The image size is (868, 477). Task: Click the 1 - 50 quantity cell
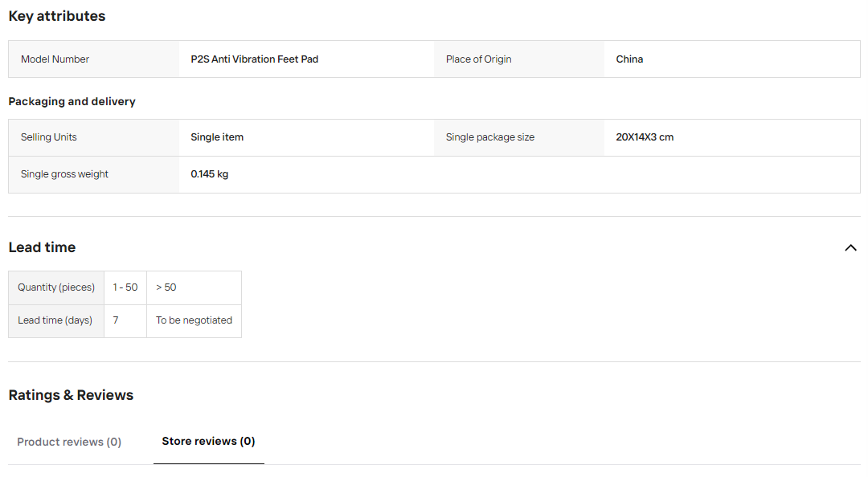[x=125, y=287]
